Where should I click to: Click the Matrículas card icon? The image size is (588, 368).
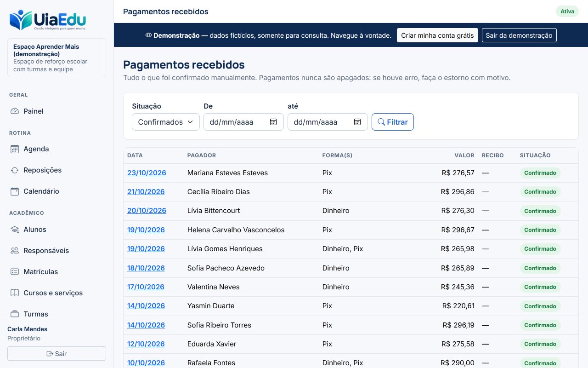pos(15,272)
